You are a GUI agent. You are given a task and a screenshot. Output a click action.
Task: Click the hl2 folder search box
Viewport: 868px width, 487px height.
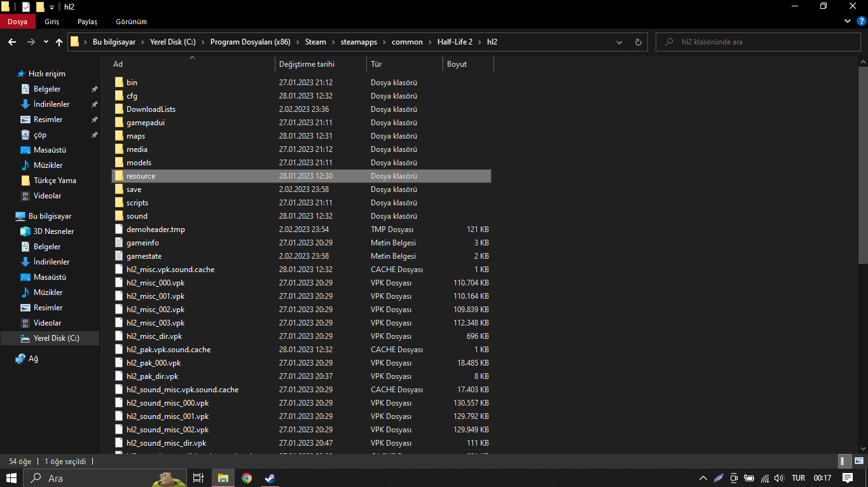[758, 42]
